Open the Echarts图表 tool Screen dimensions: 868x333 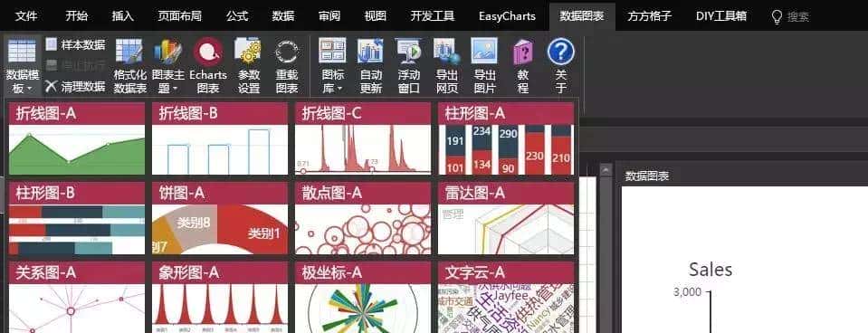coord(208,65)
